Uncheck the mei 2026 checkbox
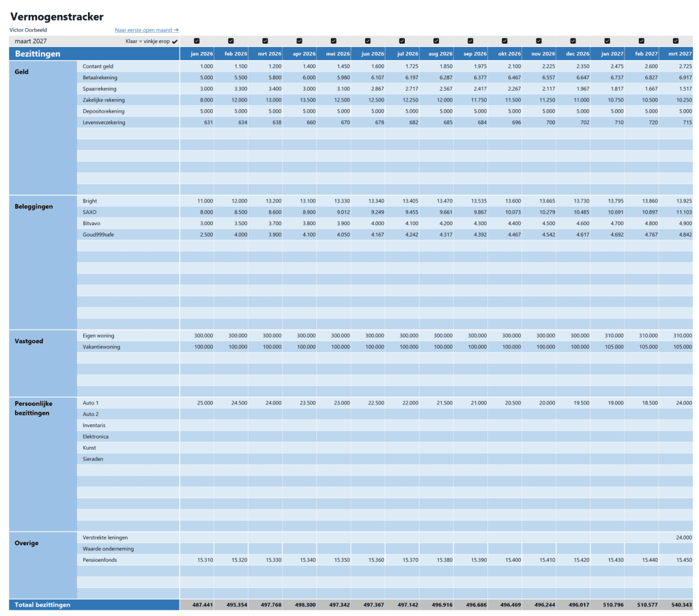Viewport: 699px width, 616px height. pyautogui.click(x=334, y=40)
